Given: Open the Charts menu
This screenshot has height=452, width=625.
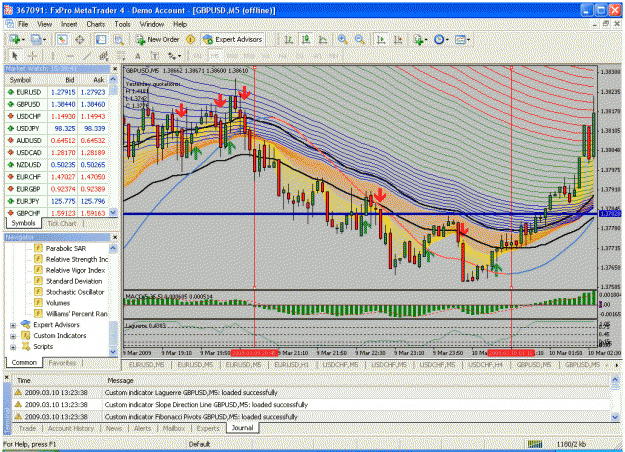Looking at the screenshot, I should click(x=96, y=24).
